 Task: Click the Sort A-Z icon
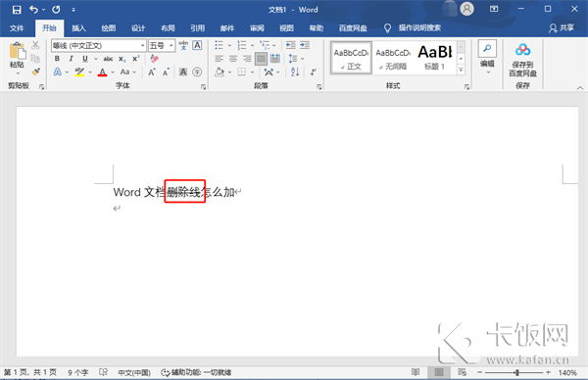[295, 71]
